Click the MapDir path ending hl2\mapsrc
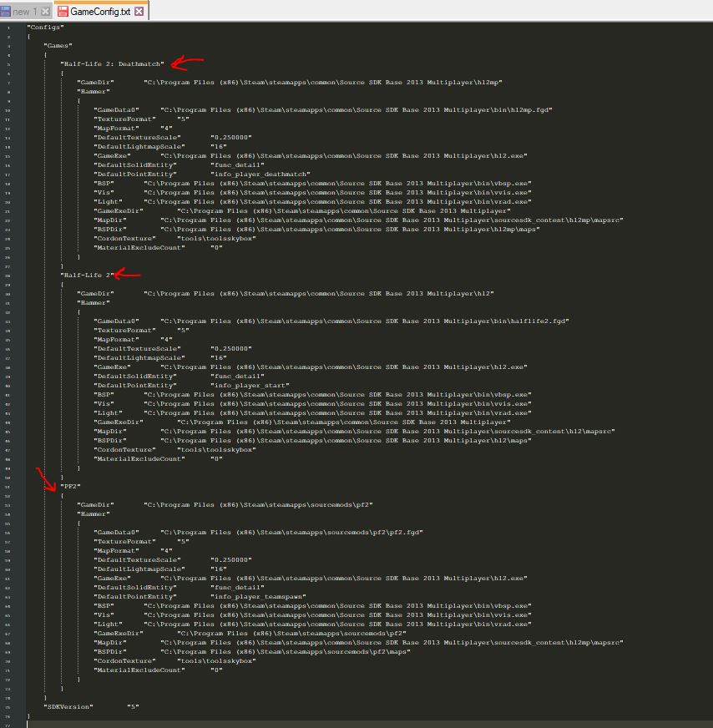713x728 pixels. [x=387, y=432]
